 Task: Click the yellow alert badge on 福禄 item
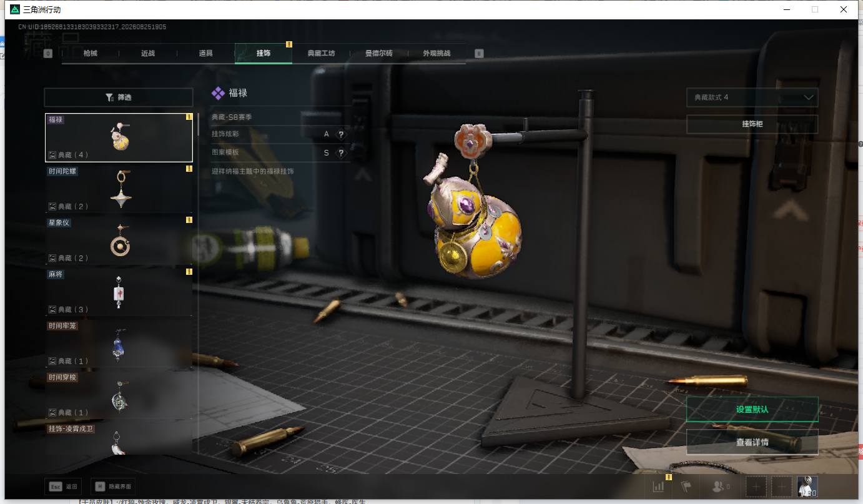[189, 117]
